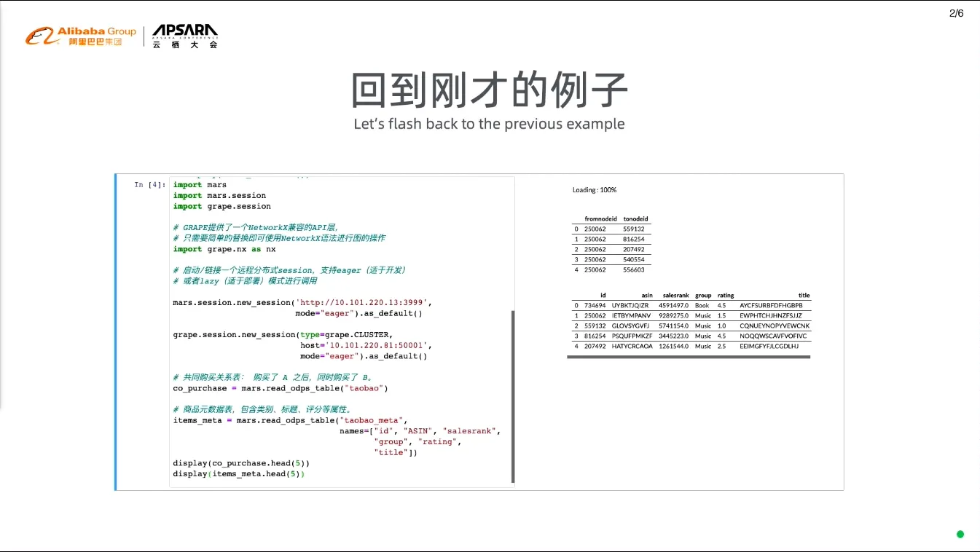Viewport: 980px width, 552px height.
Task: Click the id cell 734694
Action: coord(595,305)
